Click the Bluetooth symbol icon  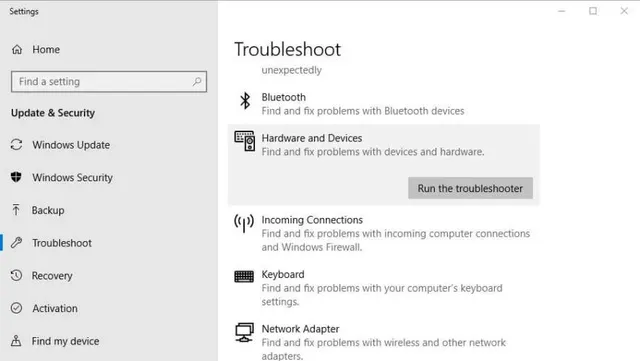pyautogui.click(x=245, y=100)
